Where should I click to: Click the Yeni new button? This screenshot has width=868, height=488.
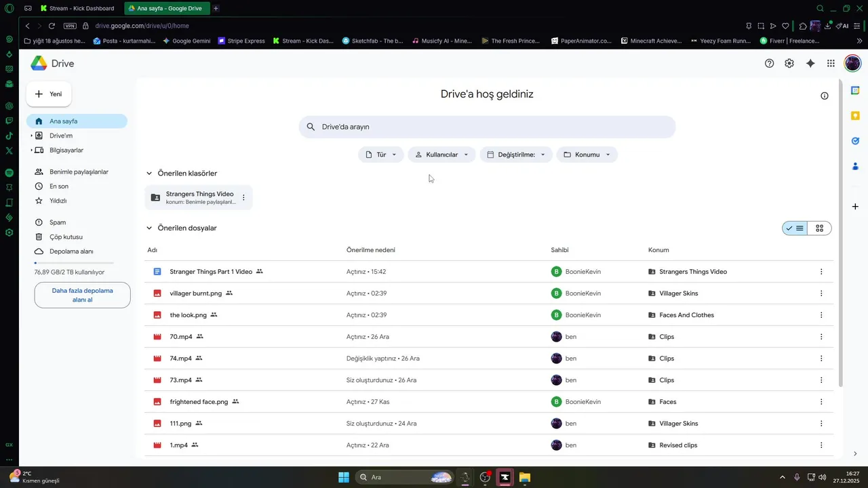pos(49,94)
